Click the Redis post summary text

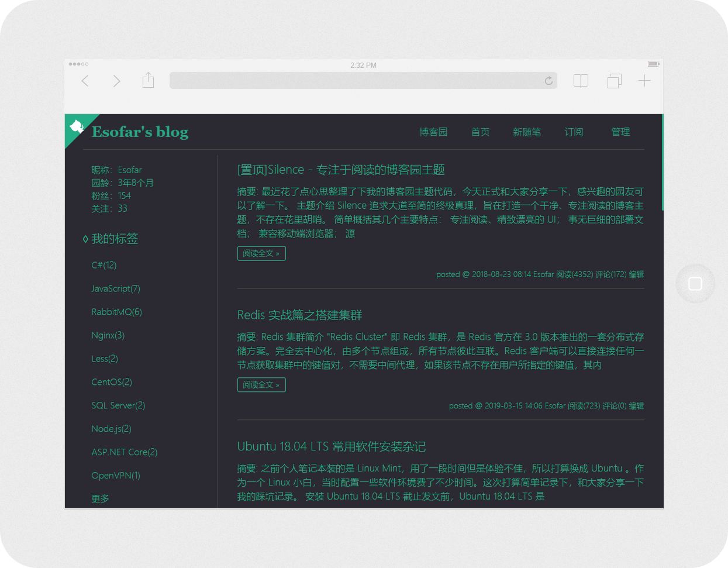[440, 351]
